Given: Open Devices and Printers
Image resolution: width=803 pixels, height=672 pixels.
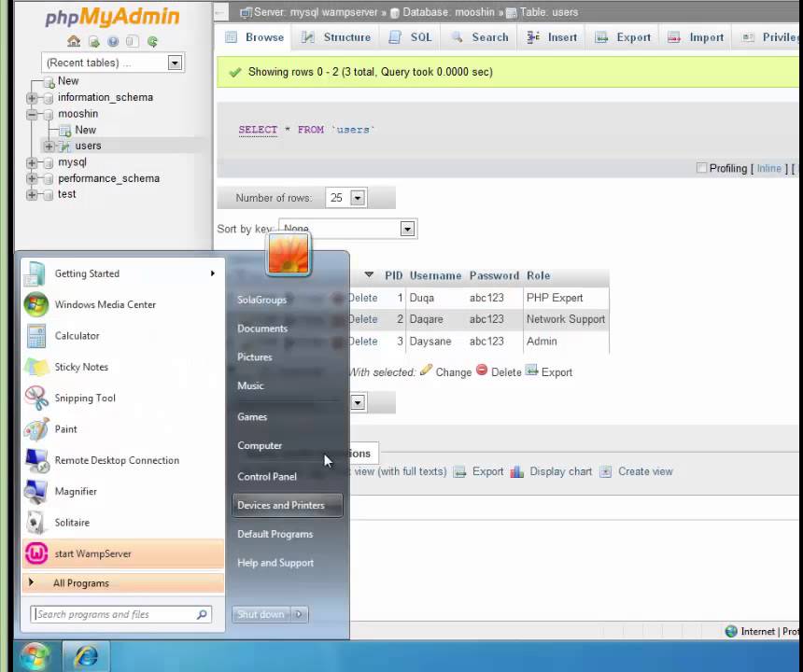Looking at the screenshot, I should (287, 505).
